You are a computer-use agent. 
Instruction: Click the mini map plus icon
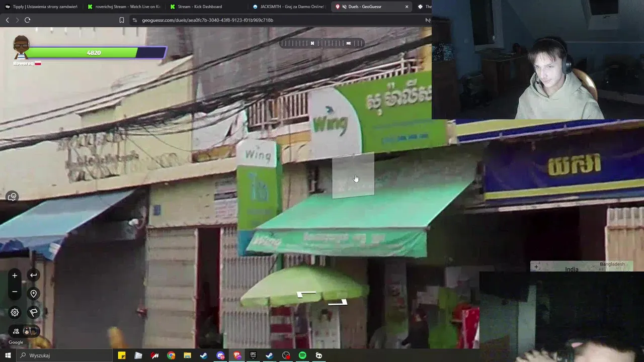(x=536, y=266)
